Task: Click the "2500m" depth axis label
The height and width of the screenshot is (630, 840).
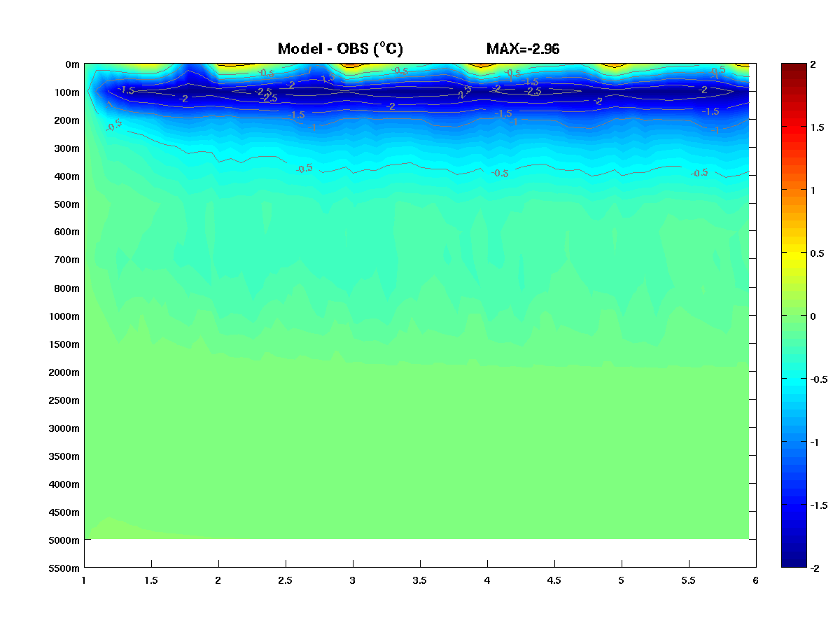Action: 64,400
